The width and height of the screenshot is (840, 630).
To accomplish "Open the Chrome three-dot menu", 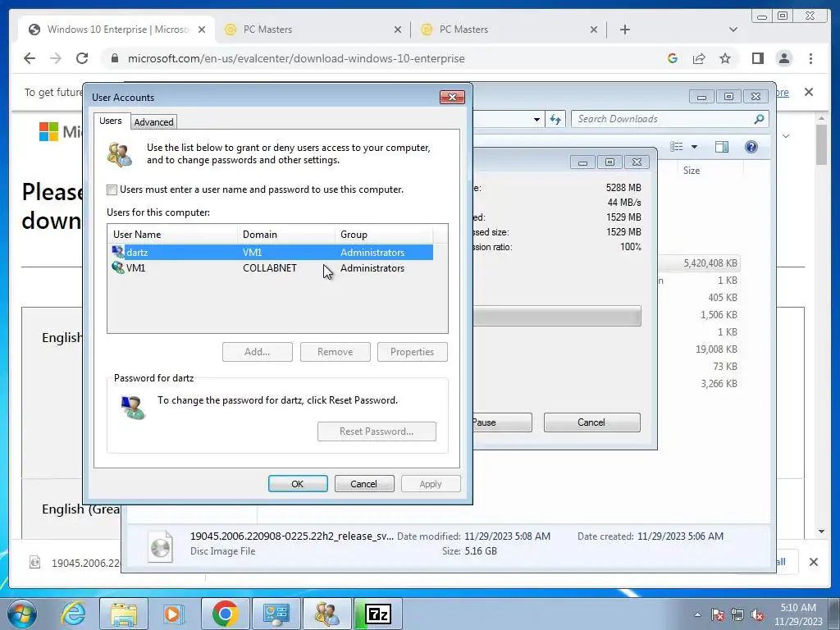I will [810, 58].
